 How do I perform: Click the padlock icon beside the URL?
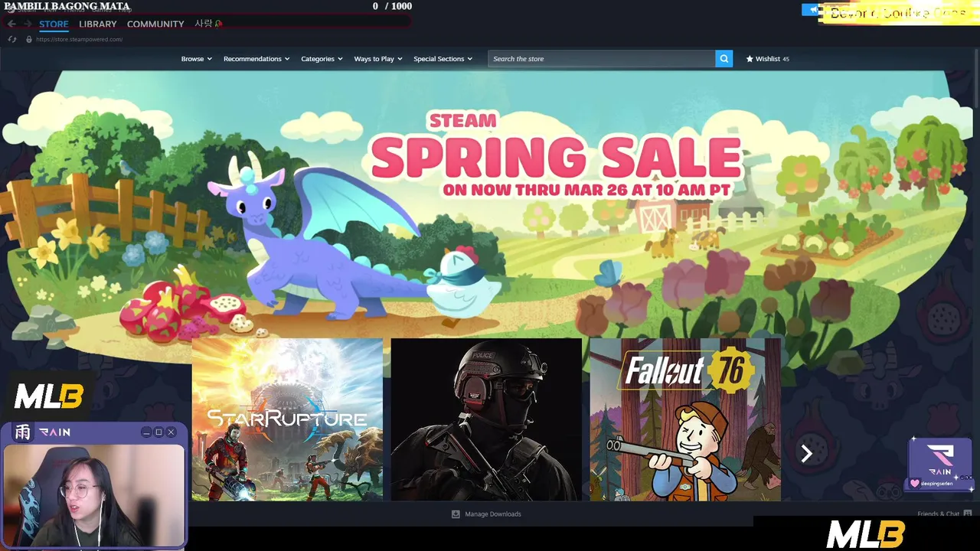[x=29, y=39]
